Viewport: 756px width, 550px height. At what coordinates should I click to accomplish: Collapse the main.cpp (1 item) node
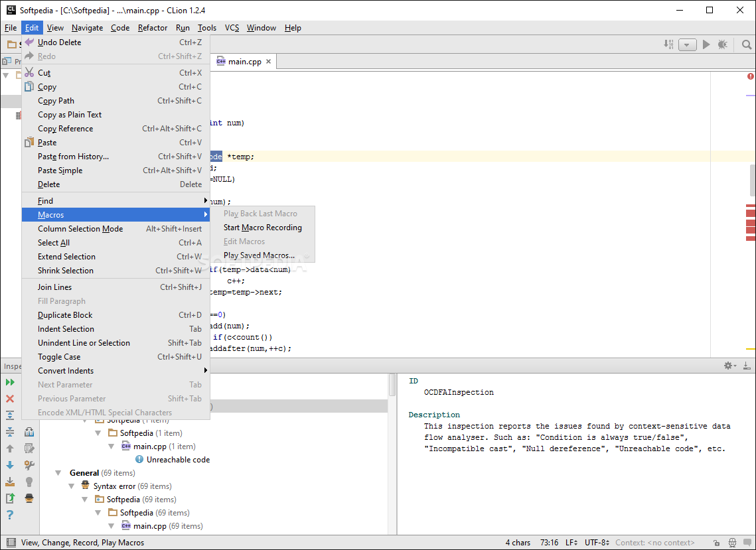tap(112, 447)
